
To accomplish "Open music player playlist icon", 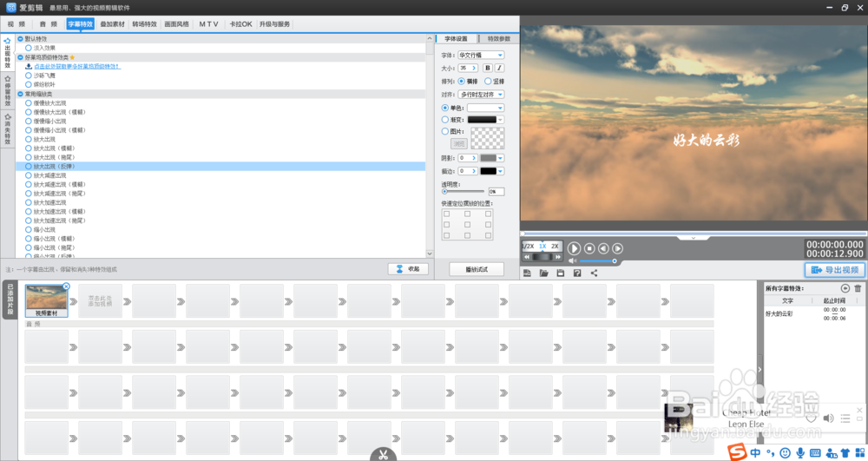I will 845,418.
